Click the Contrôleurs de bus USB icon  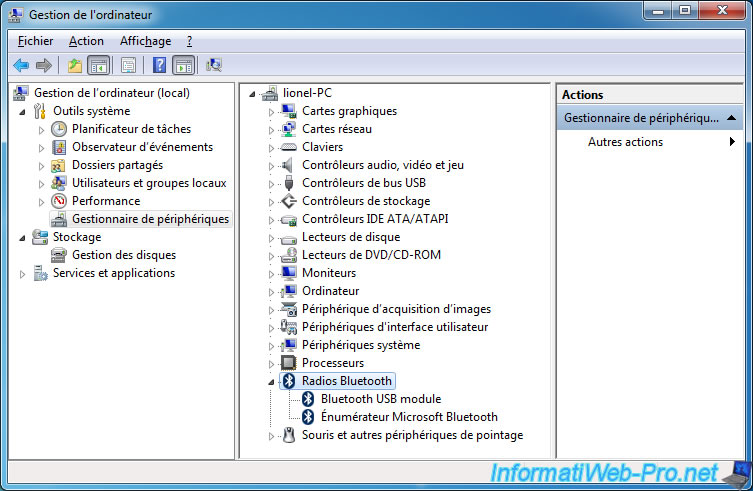289,183
